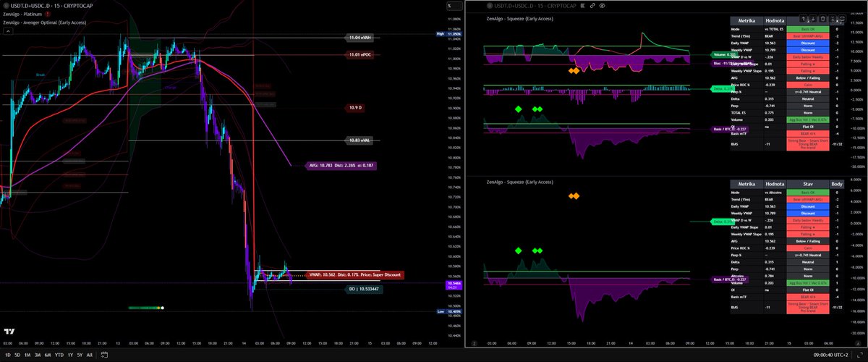Click the DO | 10.533447 label
This screenshot has height=362, width=868.
click(x=362, y=289)
